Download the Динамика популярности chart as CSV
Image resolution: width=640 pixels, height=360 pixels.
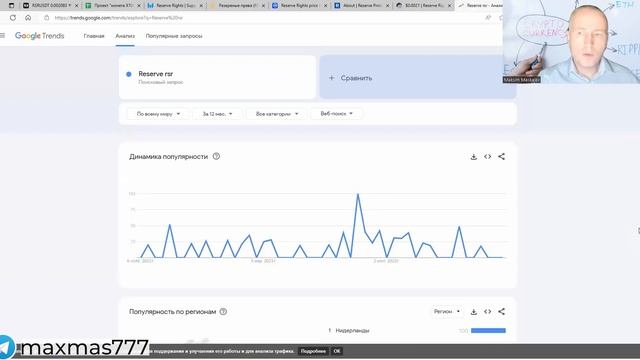(473, 157)
